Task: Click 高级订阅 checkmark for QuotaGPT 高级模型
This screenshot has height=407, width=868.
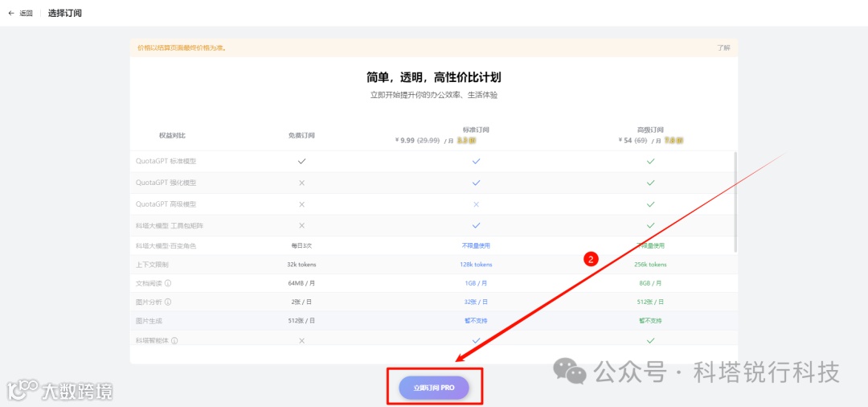Action: (650, 204)
